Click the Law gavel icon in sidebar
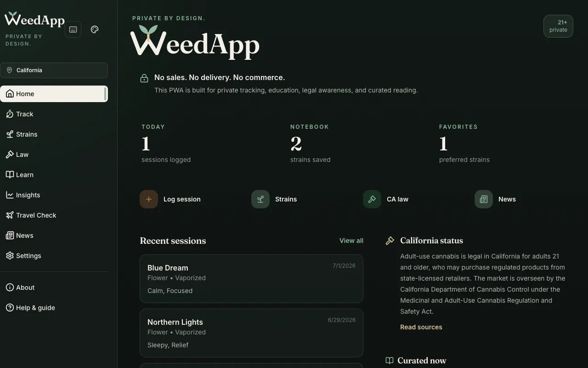The width and height of the screenshot is (588, 368). 10,155
